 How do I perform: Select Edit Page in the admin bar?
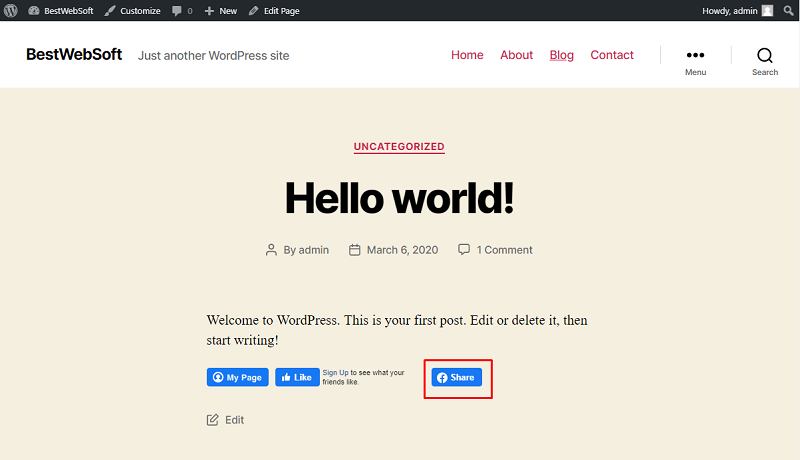point(274,11)
